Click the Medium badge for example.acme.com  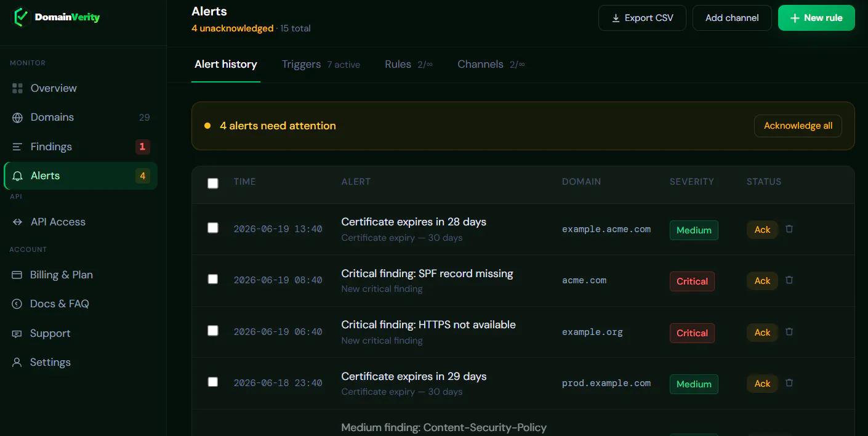pyautogui.click(x=694, y=230)
